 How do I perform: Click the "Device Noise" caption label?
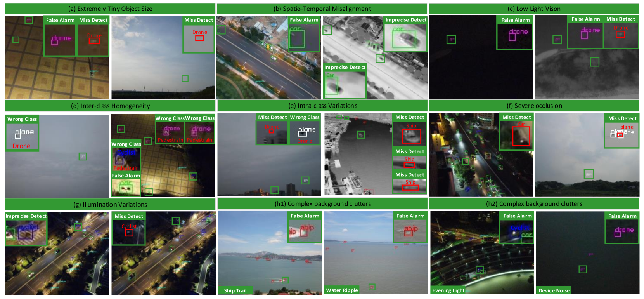click(x=554, y=290)
